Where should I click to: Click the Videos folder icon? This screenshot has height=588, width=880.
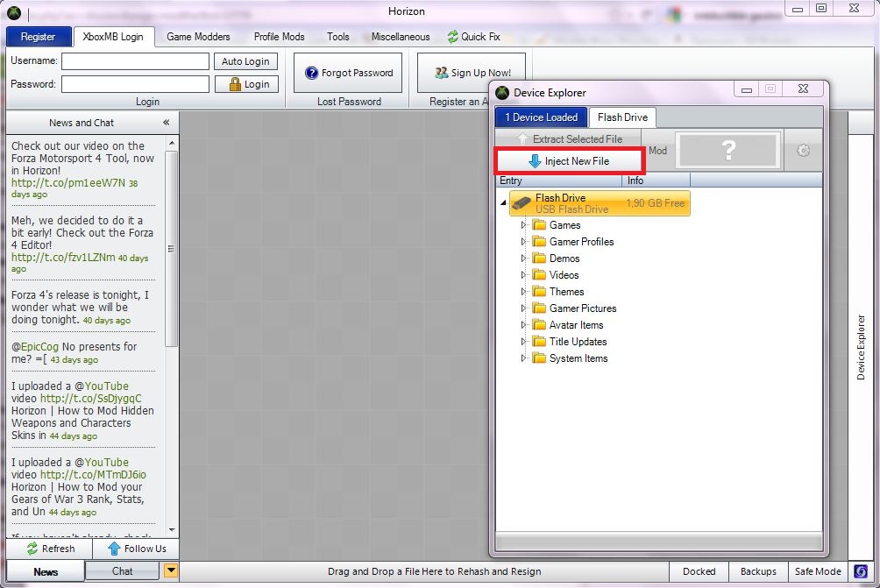539,275
